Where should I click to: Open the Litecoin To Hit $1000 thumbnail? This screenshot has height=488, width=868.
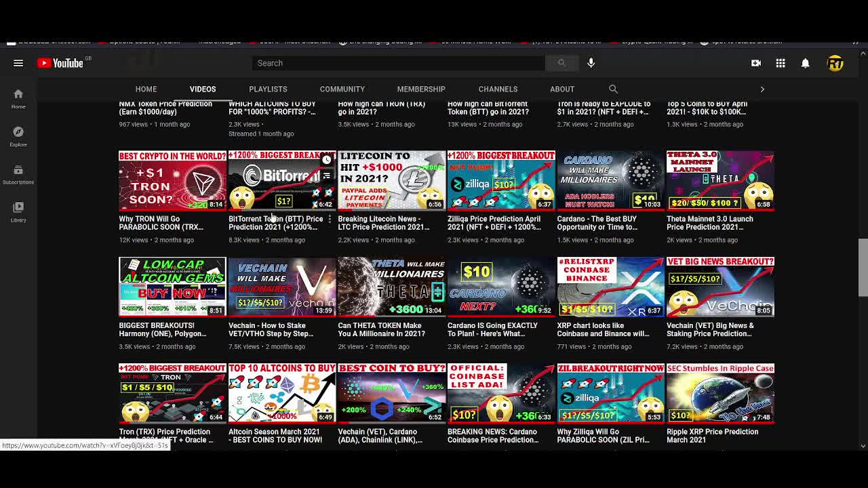point(391,180)
